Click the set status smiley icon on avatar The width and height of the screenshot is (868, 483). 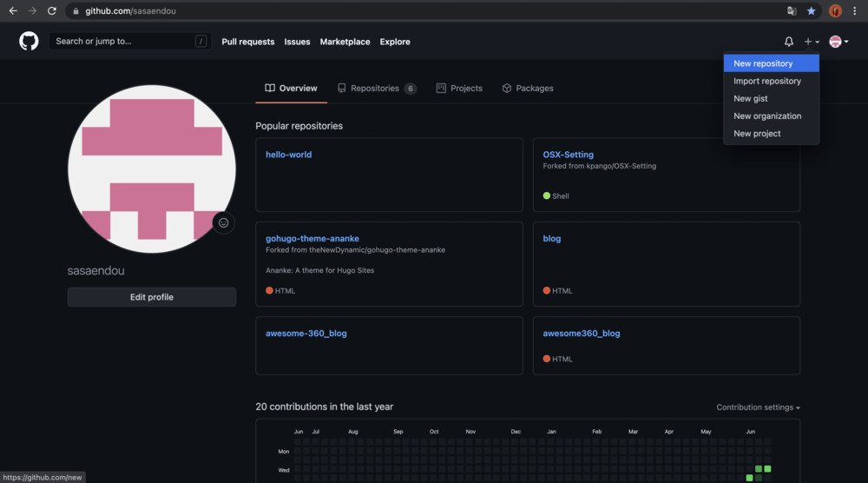(x=224, y=222)
